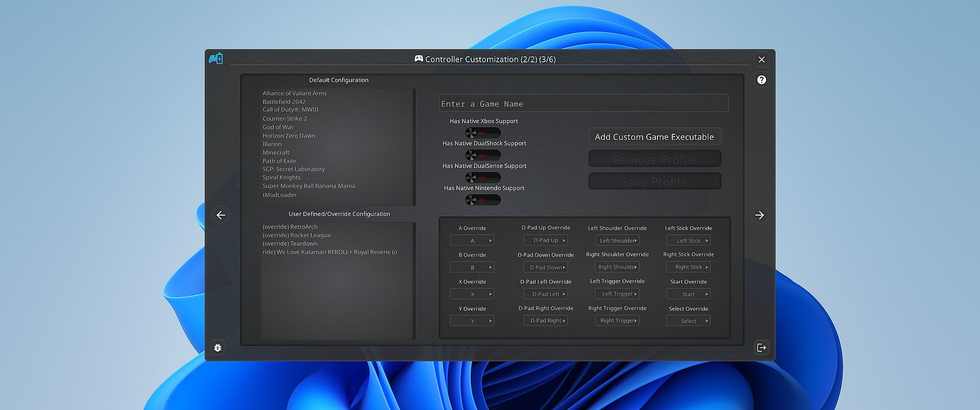Select Minecraft from the default configuration list
The width and height of the screenshot is (980, 410).
click(x=276, y=153)
